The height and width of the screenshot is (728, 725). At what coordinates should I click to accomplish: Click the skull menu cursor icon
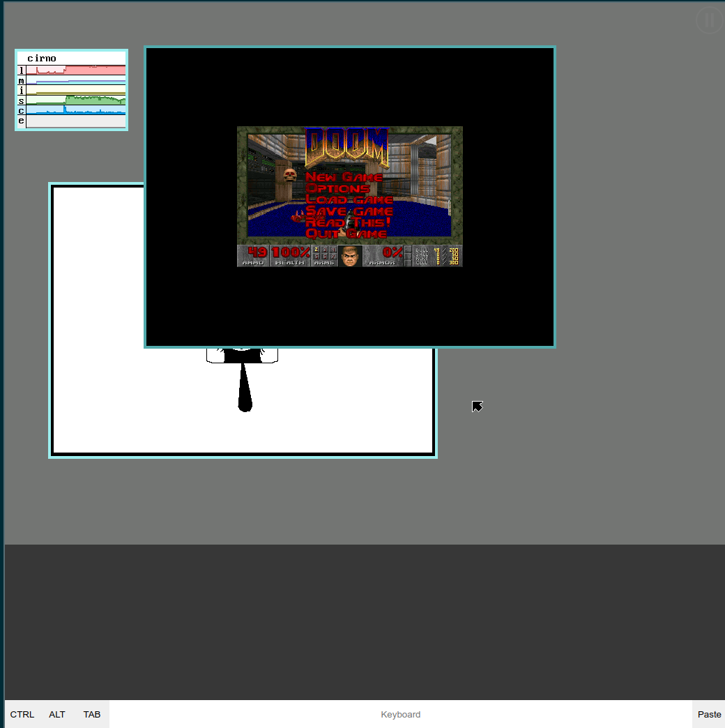click(x=290, y=175)
